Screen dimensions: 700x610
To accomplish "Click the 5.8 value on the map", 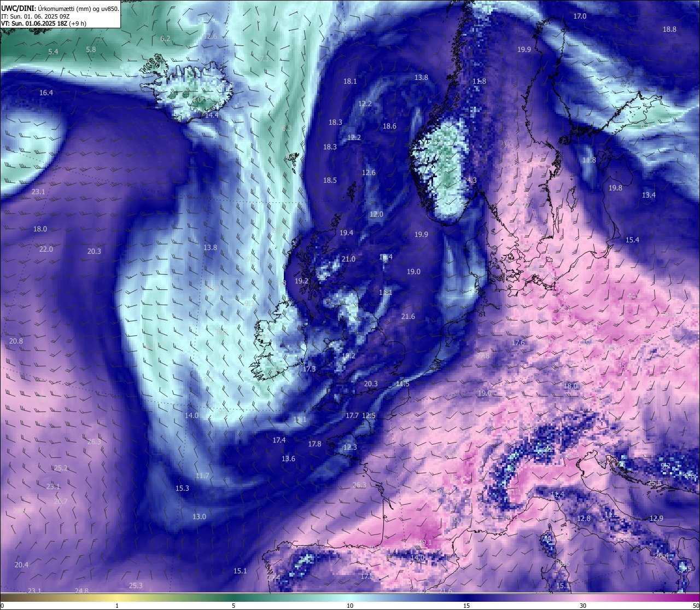I will coord(91,50).
